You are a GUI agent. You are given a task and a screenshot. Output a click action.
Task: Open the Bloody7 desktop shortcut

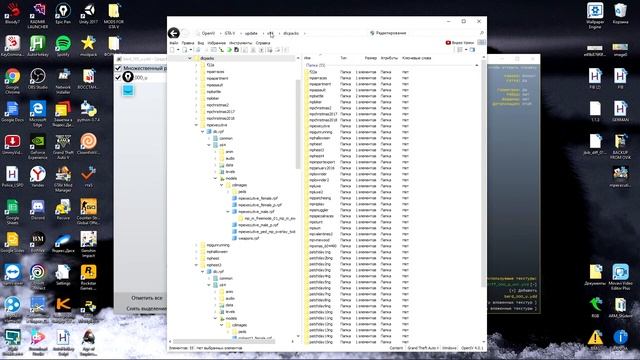12,13
